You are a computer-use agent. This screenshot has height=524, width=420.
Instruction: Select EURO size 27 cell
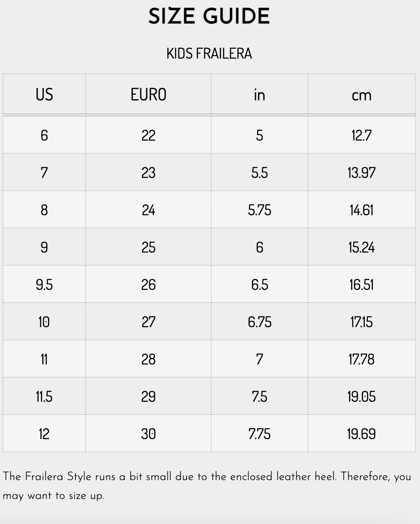(148, 322)
